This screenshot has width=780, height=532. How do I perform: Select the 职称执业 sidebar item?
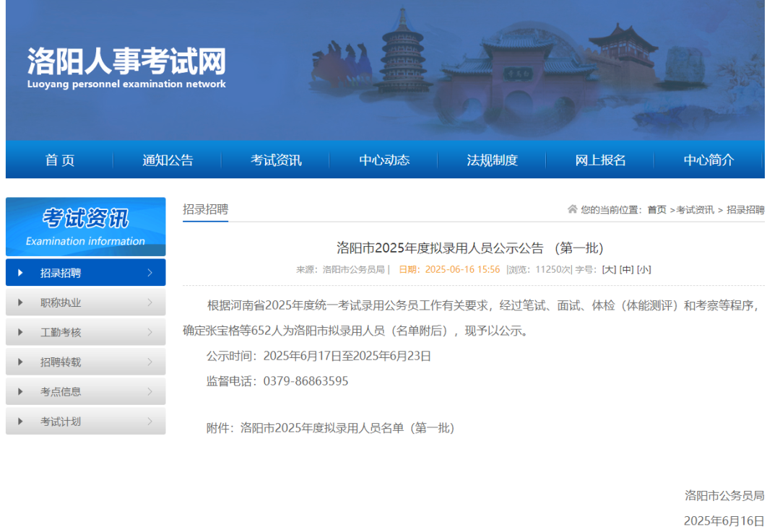tap(85, 302)
